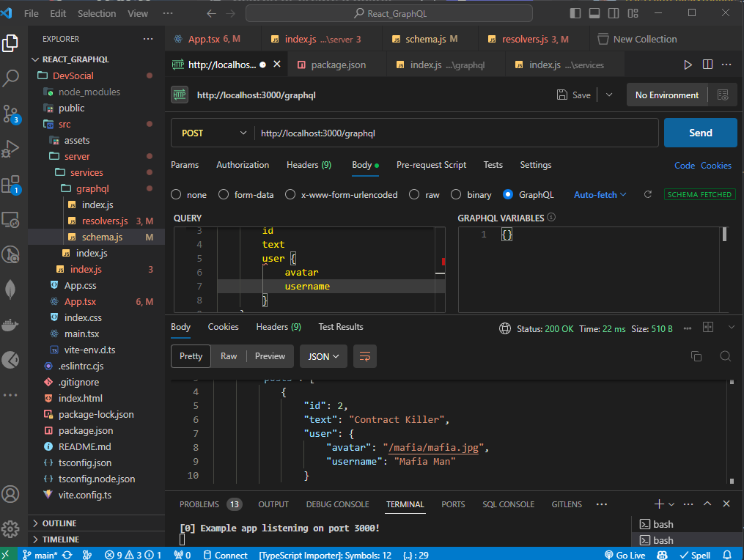Search within the response body

725,356
